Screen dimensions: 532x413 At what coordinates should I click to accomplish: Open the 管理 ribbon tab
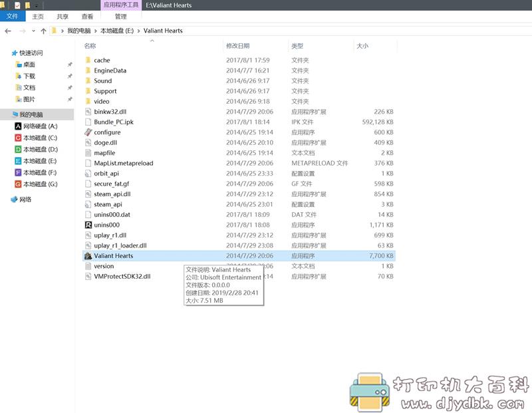(x=121, y=16)
